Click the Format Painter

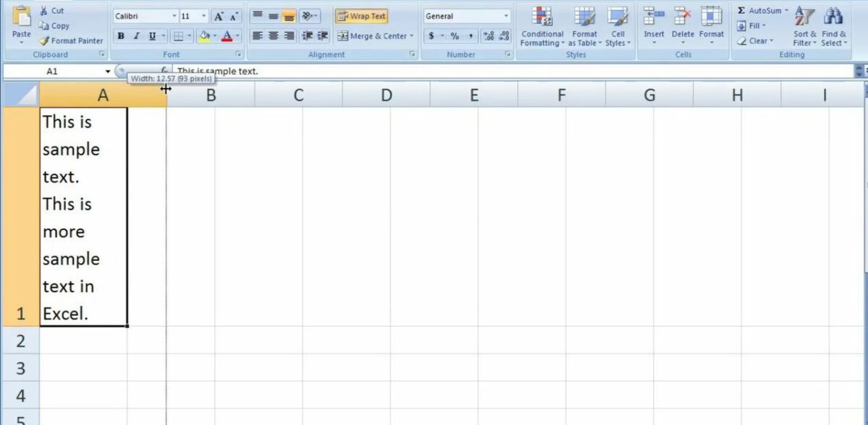(70, 40)
